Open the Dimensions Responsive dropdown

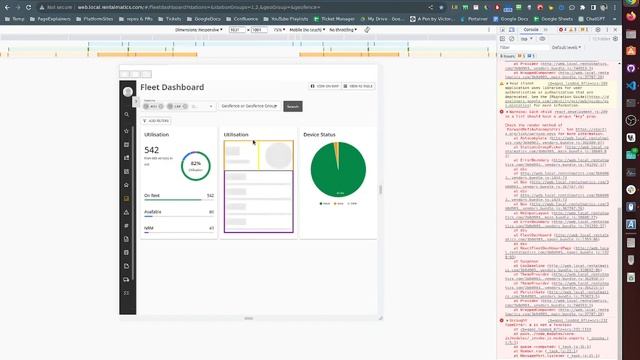coord(199,30)
